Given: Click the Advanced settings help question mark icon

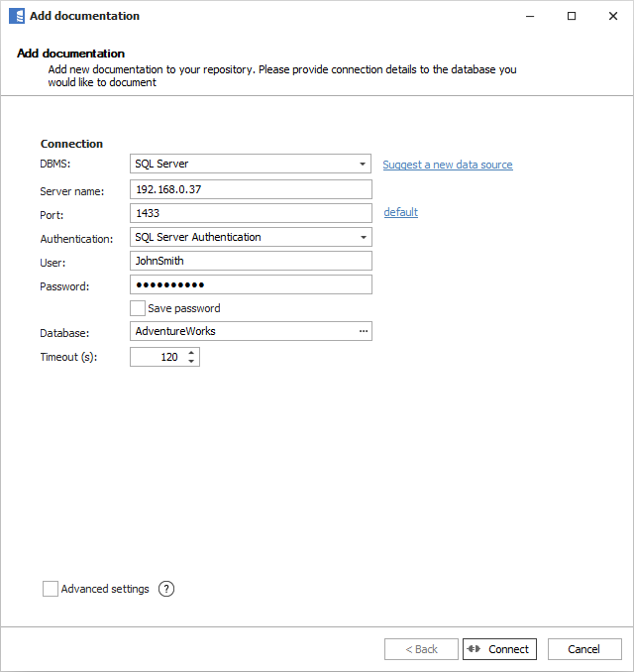Looking at the screenshot, I should click(166, 589).
